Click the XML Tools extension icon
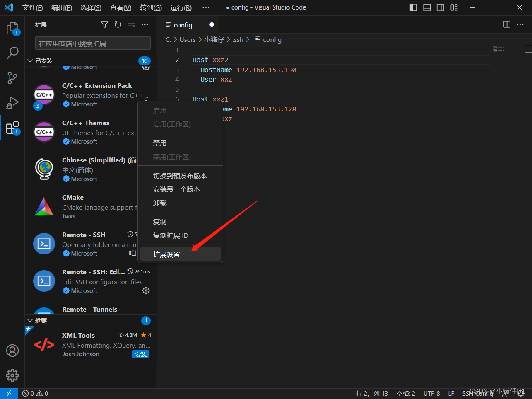 click(x=44, y=345)
